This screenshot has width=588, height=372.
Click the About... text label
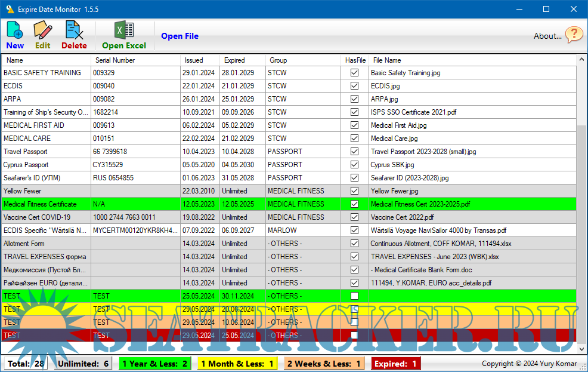tap(547, 36)
